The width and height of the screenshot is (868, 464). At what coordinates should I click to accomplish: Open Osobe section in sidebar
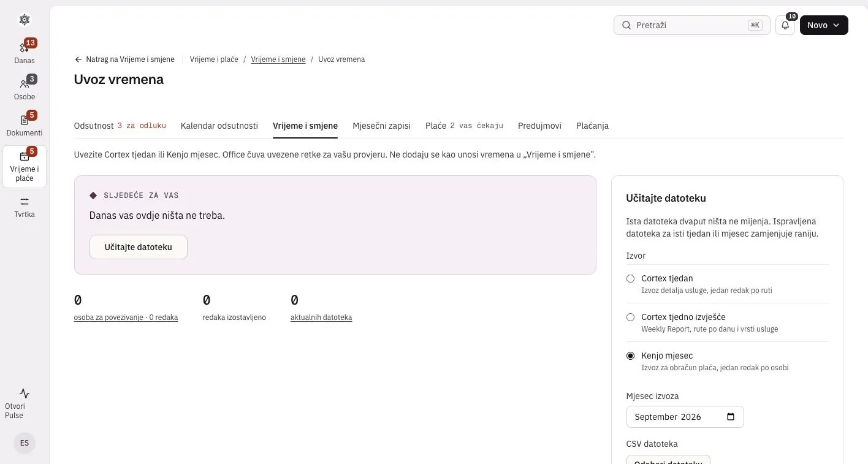coord(25,89)
